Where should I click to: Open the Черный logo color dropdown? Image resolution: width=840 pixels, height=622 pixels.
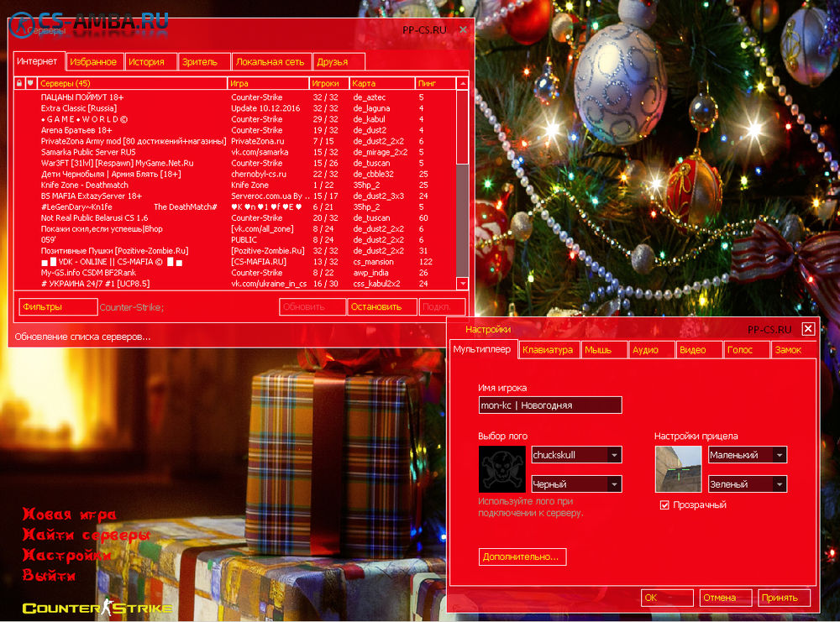click(576, 483)
